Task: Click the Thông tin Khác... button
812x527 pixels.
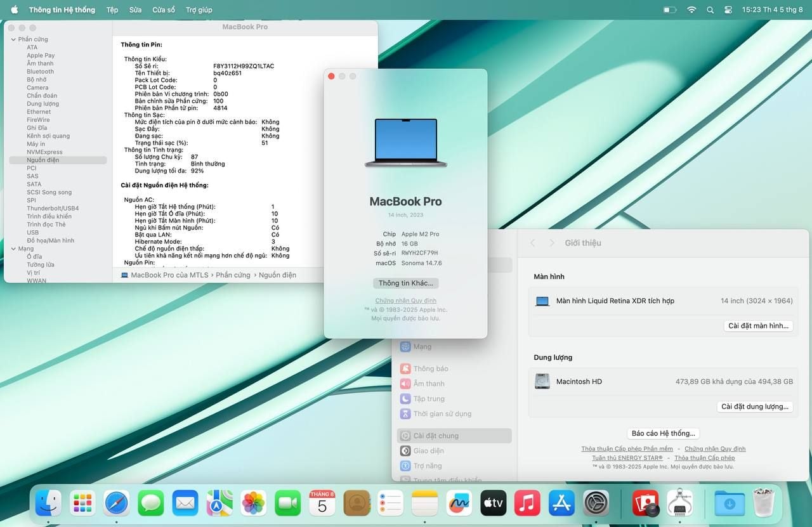Action: (x=406, y=283)
